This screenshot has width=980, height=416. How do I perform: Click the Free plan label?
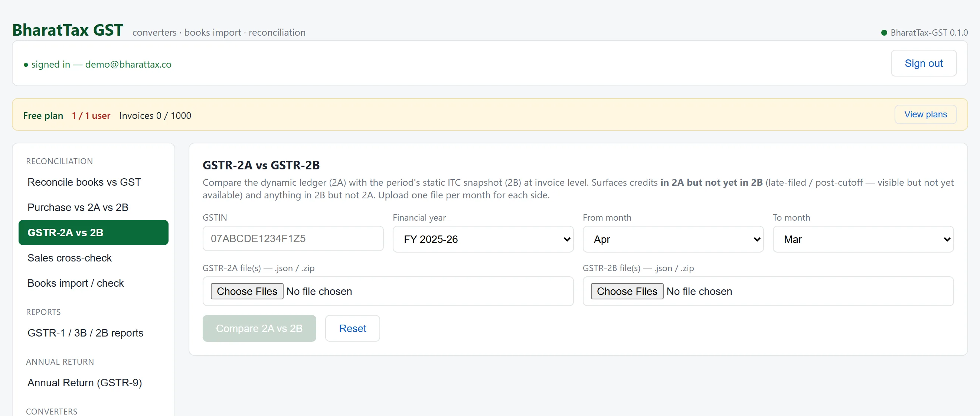pos(43,116)
